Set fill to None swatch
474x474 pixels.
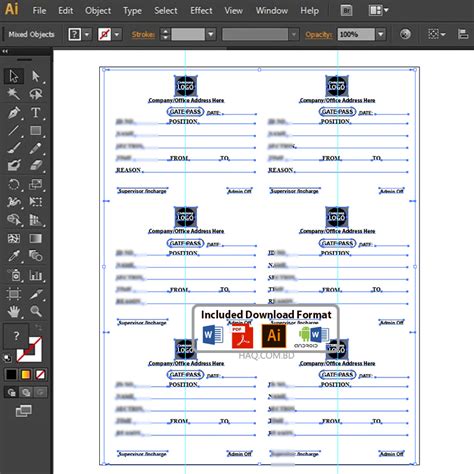pyautogui.click(x=40, y=375)
